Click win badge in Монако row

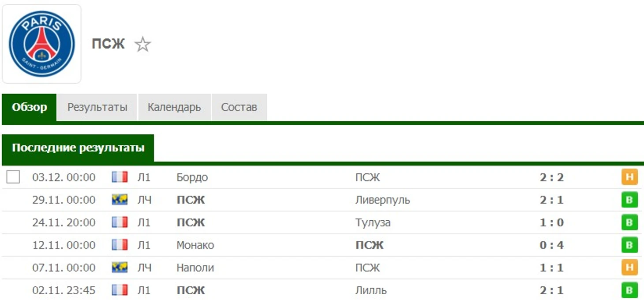pyautogui.click(x=629, y=245)
